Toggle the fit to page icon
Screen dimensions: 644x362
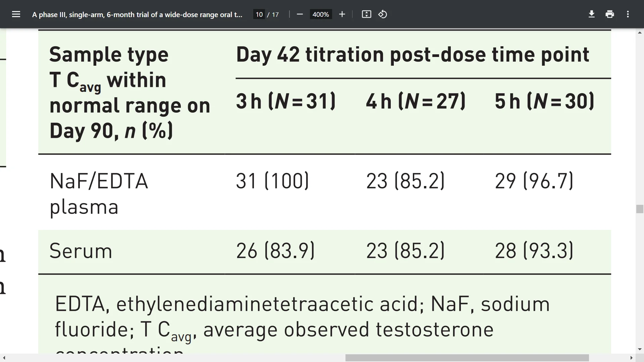point(366,14)
